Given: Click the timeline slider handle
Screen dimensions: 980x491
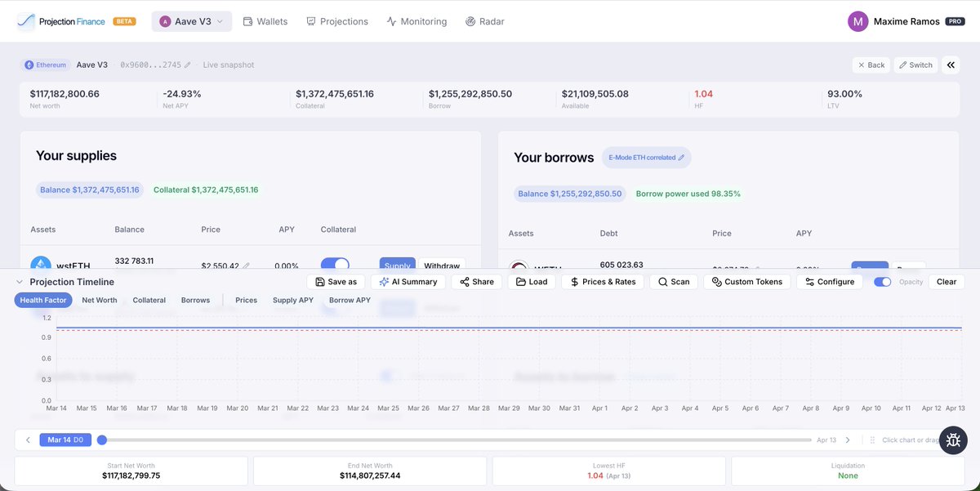Looking at the screenshot, I should (102, 440).
